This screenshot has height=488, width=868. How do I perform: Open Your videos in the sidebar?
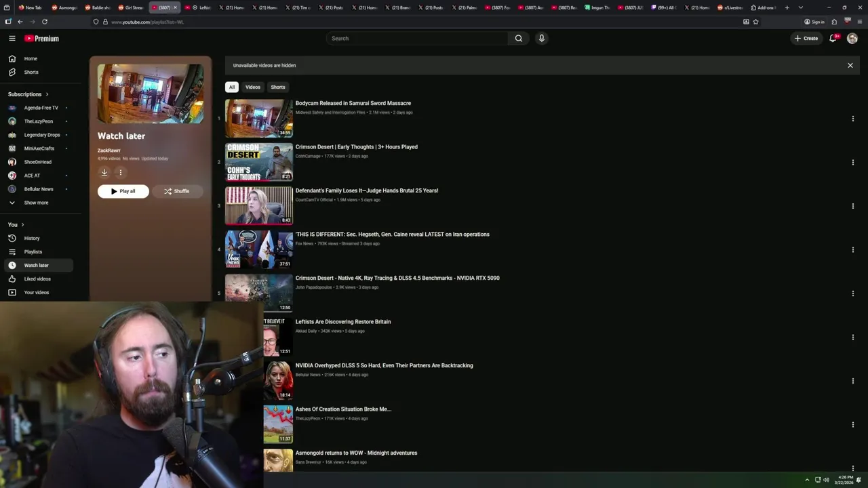[38, 293]
